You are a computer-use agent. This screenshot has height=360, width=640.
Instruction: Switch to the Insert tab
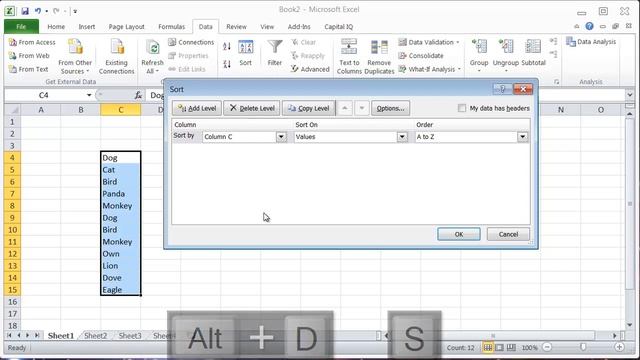click(x=87, y=27)
